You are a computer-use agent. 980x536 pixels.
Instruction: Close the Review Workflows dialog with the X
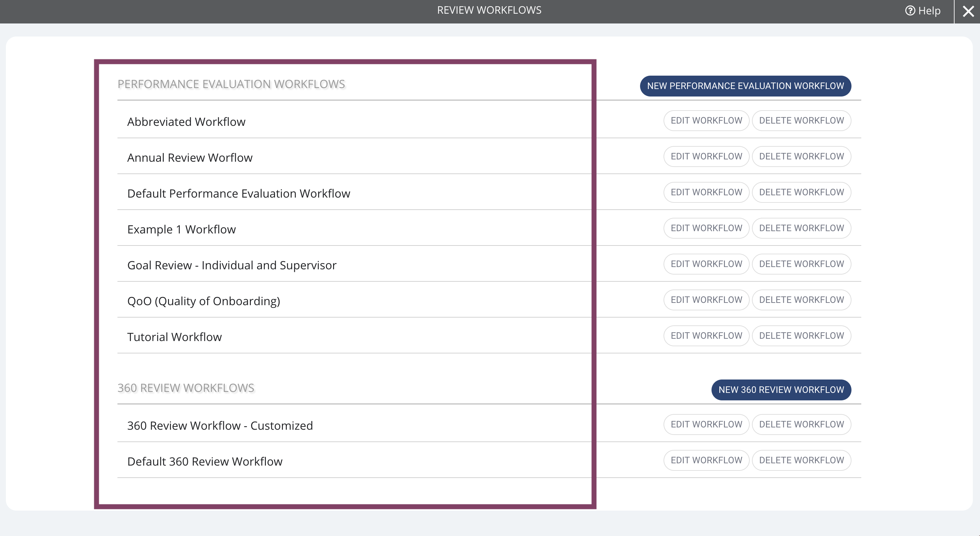(968, 11)
